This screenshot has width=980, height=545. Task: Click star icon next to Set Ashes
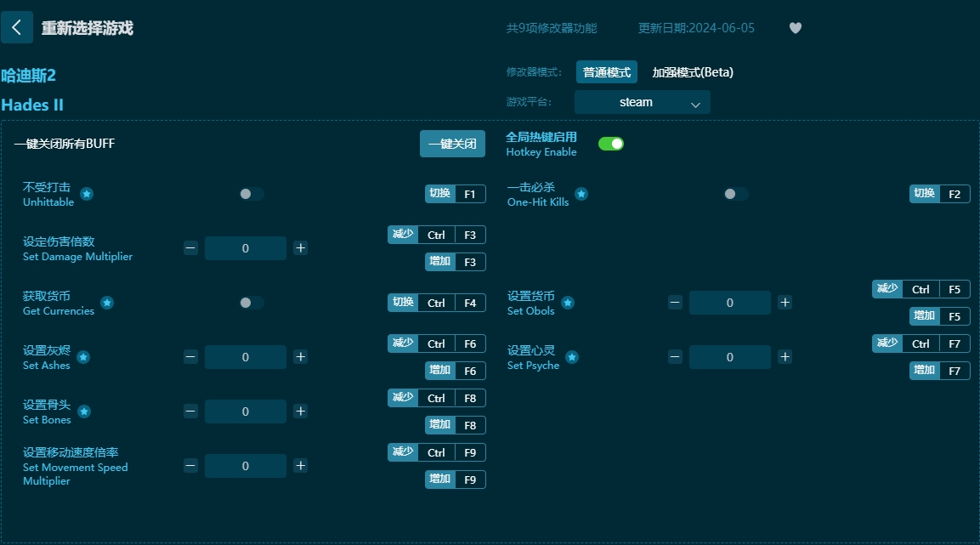(84, 357)
